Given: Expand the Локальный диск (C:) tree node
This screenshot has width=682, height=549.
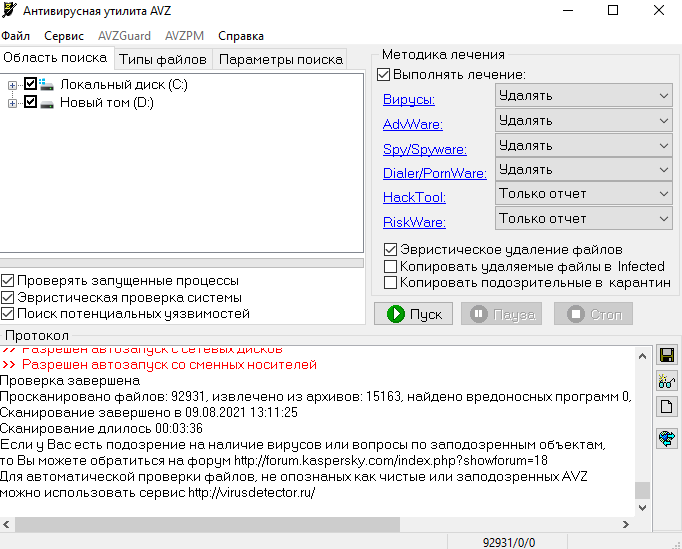Looking at the screenshot, I should pyautogui.click(x=12, y=85).
